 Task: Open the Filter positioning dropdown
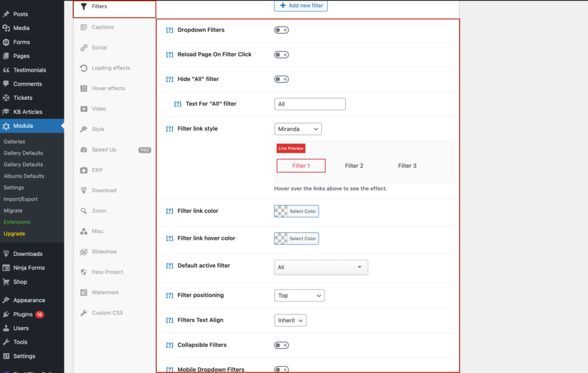299,295
